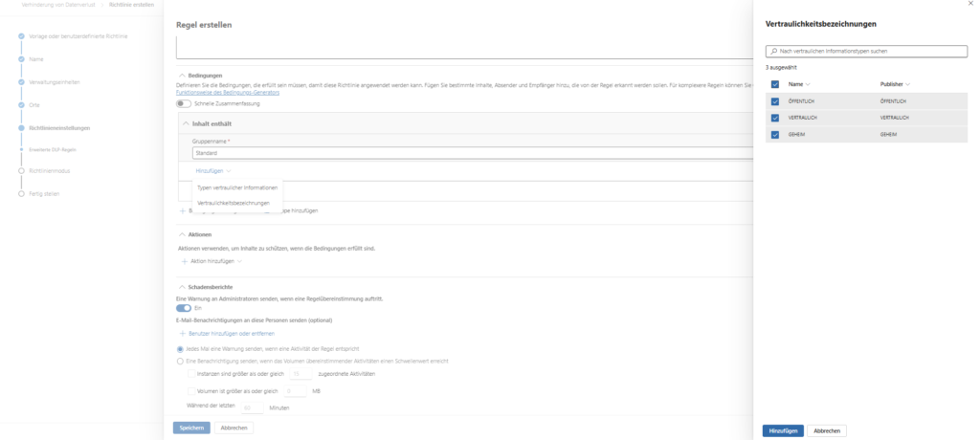Click the search magnifier icon in the label search box
Viewport: 980px width, 440px height.
(x=771, y=50)
